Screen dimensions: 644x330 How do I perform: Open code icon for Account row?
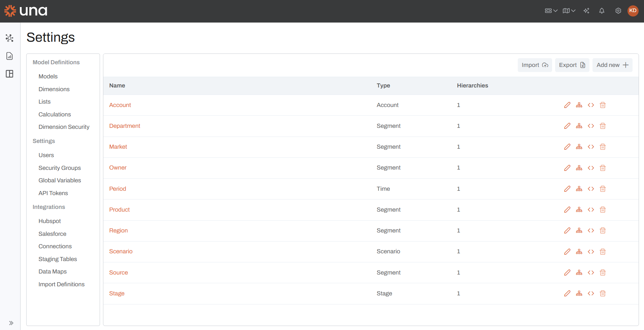pos(591,105)
